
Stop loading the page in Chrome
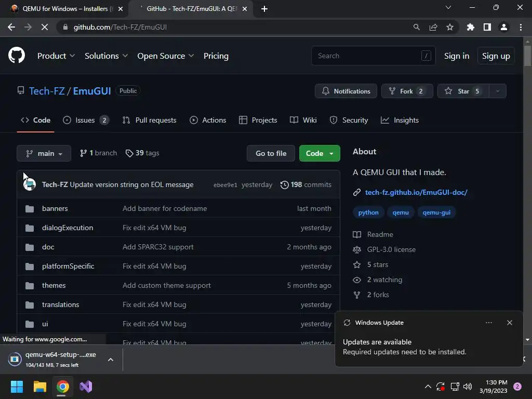click(x=45, y=27)
